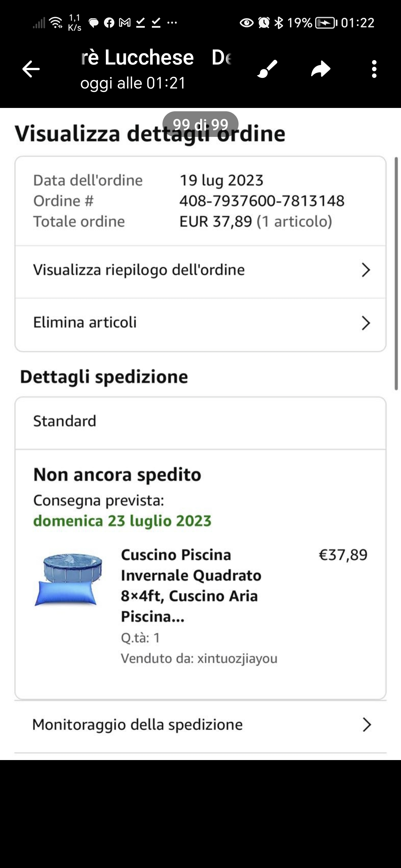401x868 pixels.
Task: Open the three-dot overflow menu
Action: click(x=374, y=69)
